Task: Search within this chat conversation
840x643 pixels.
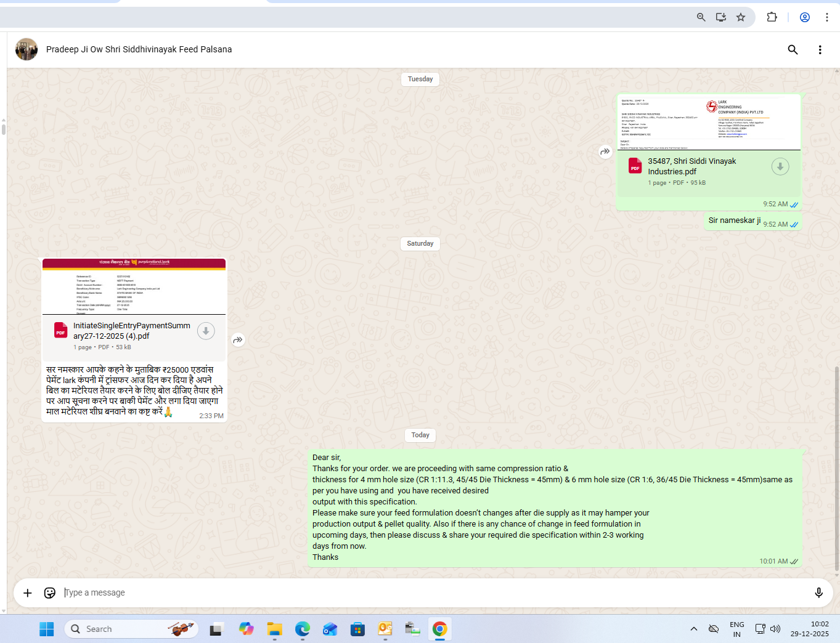Action: coord(793,50)
